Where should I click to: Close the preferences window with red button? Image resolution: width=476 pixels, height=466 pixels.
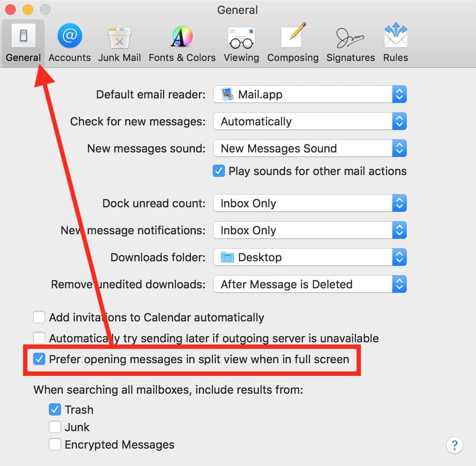click(11, 10)
